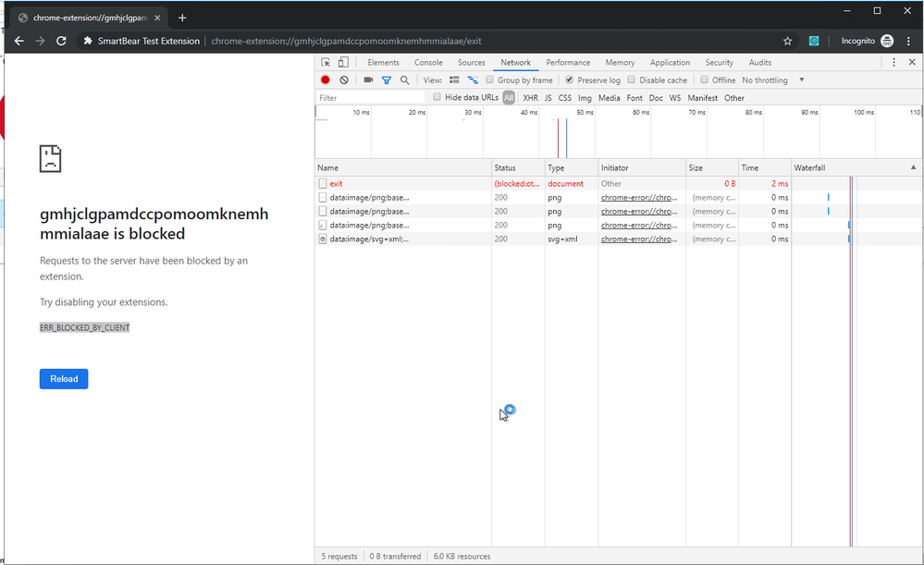Clear the network log
Image resolution: width=924 pixels, height=565 pixels.
(344, 80)
